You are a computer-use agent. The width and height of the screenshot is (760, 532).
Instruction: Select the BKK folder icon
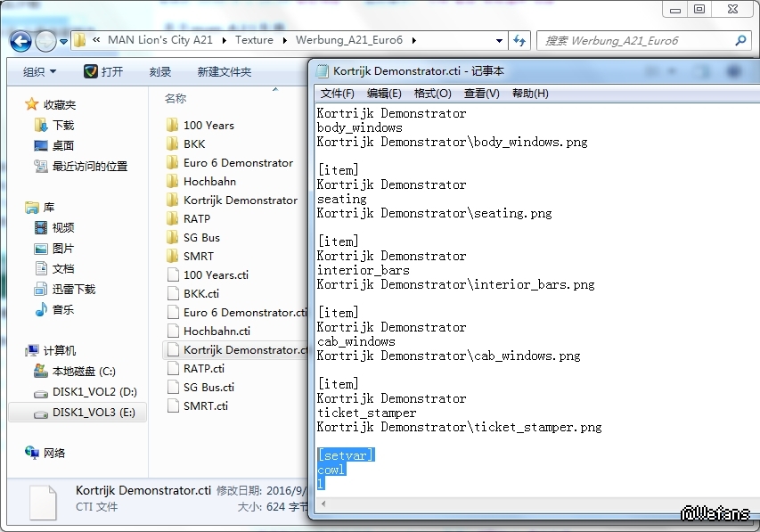[x=172, y=144]
